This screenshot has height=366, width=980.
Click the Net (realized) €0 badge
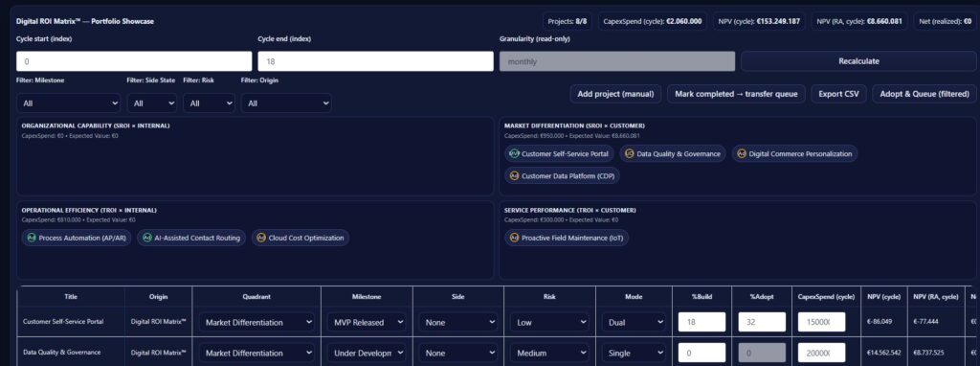945,21
